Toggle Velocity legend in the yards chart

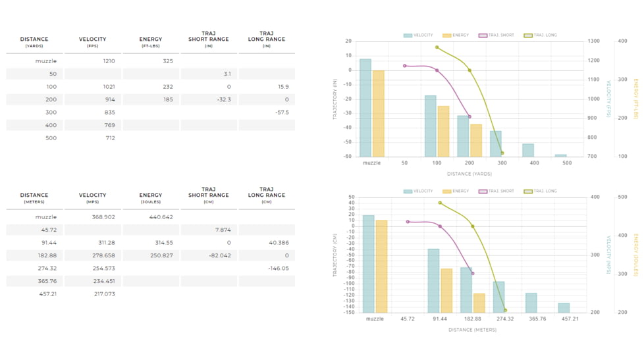pos(418,36)
